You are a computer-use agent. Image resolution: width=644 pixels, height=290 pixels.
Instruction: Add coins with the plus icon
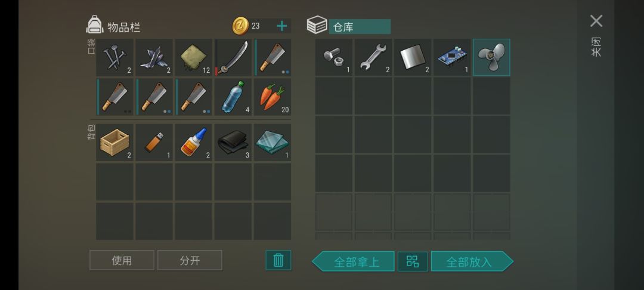click(281, 26)
